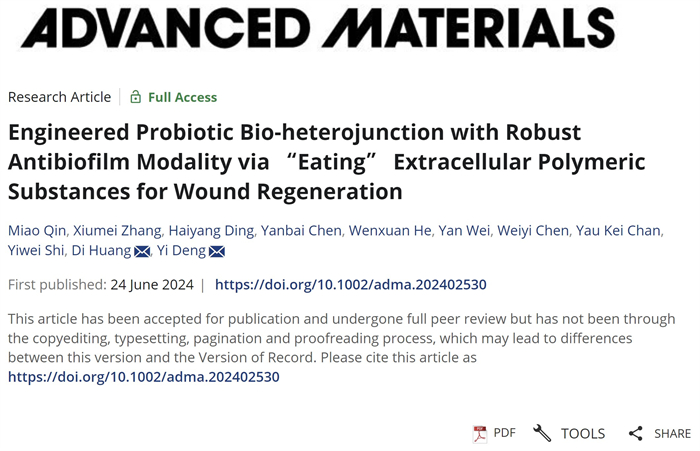This screenshot has height=451, width=700.
Task: Click envelope icon next to Yi Deng
Action: (x=217, y=251)
